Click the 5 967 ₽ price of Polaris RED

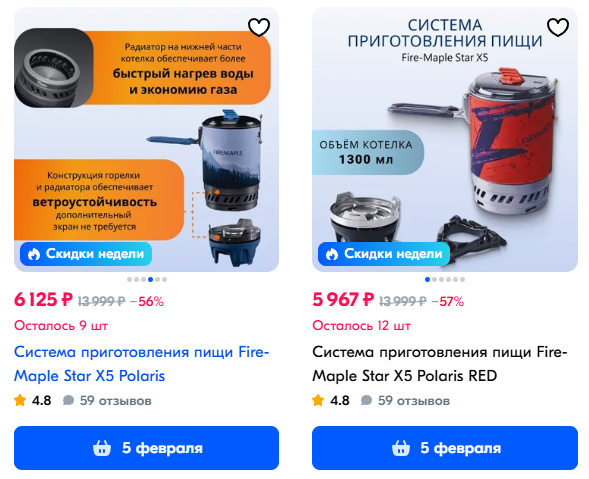[343, 300]
